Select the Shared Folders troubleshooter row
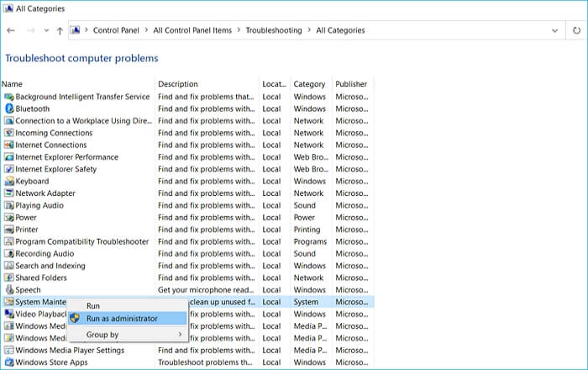 42,277
